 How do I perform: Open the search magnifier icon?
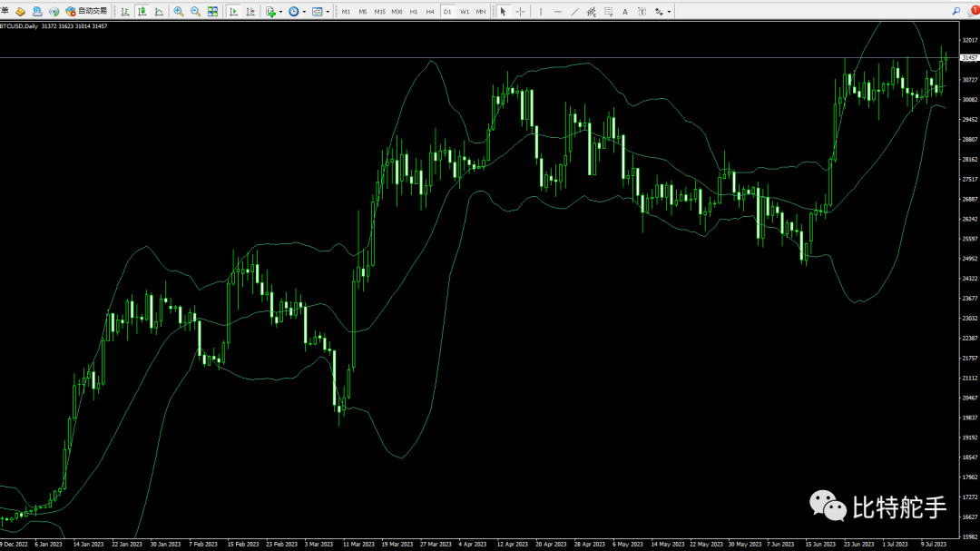click(x=956, y=11)
